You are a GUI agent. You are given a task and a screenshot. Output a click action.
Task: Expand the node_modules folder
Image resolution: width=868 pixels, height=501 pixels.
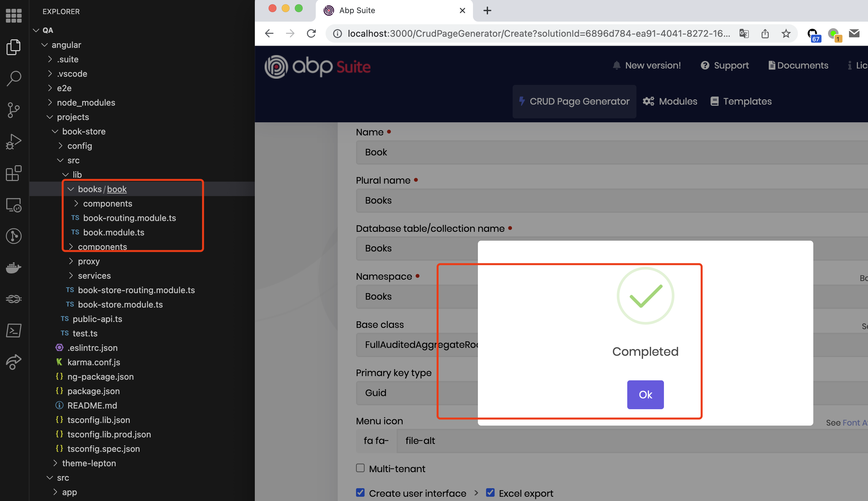click(86, 103)
